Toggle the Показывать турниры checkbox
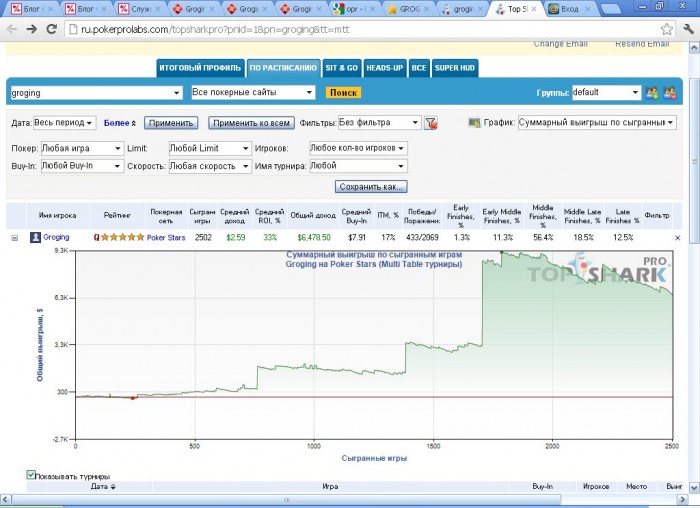Screen dimensions: 700x508 click(x=31, y=475)
